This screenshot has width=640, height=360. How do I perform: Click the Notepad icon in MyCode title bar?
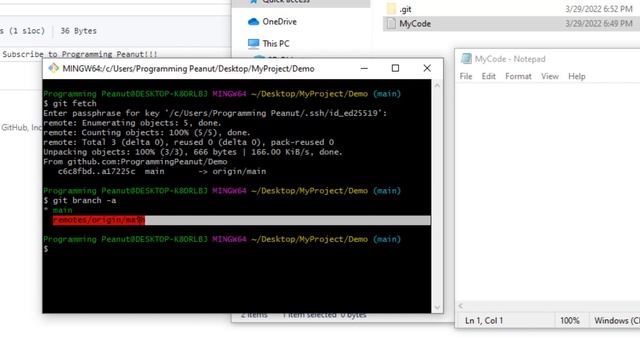pyautogui.click(x=466, y=59)
